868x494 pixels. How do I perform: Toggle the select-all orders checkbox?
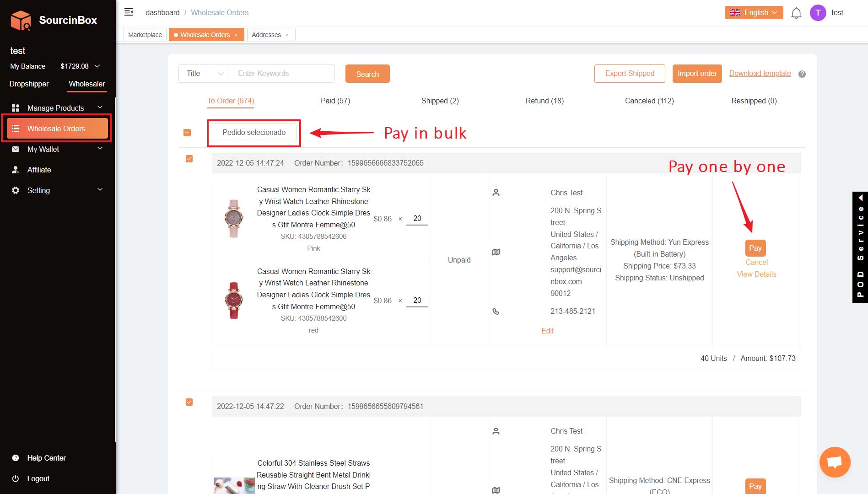point(187,133)
